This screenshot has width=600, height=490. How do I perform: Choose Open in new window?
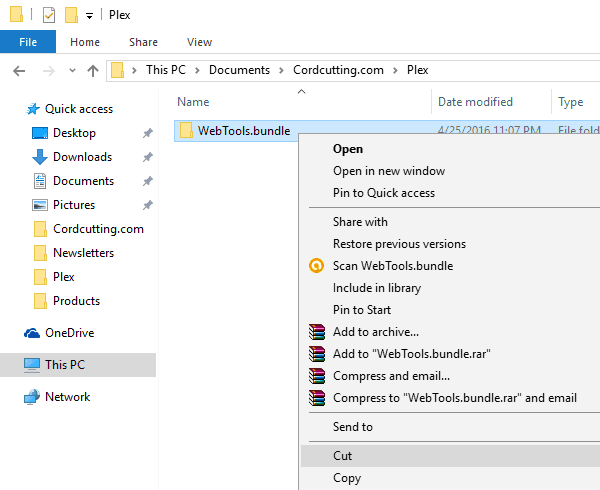(x=389, y=171)
